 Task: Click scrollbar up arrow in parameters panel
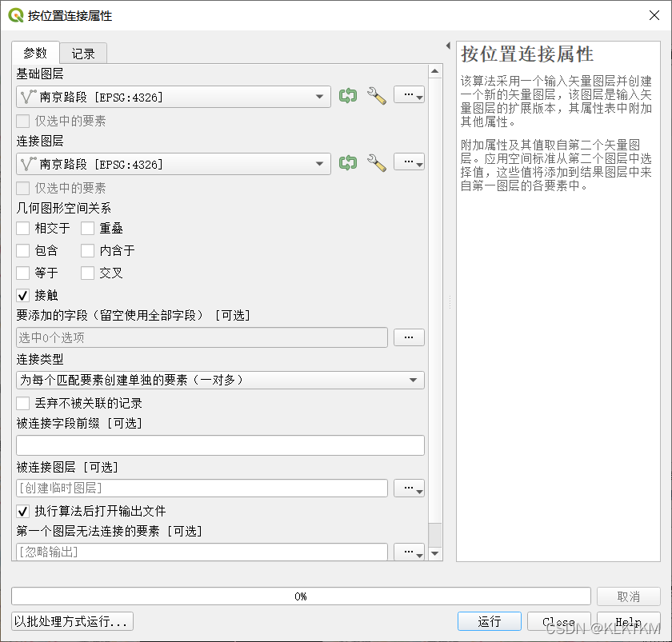click(x=435, y=71)
